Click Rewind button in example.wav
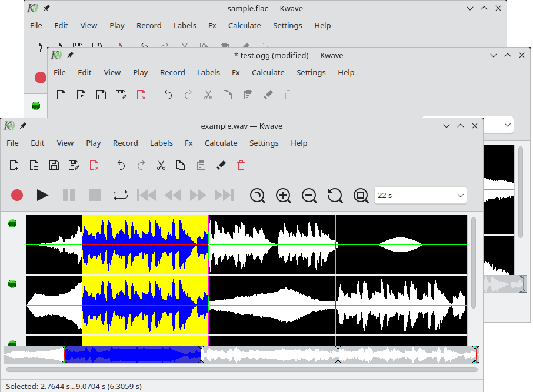 point(172,195)
